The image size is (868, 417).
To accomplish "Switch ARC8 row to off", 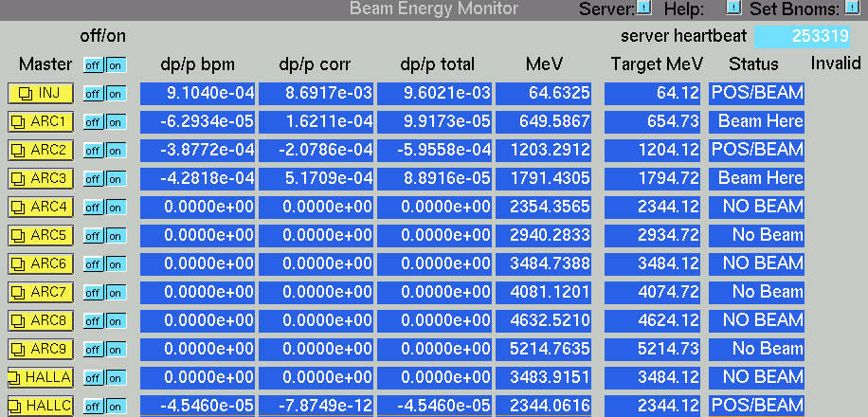I will (x=94, y=321).
